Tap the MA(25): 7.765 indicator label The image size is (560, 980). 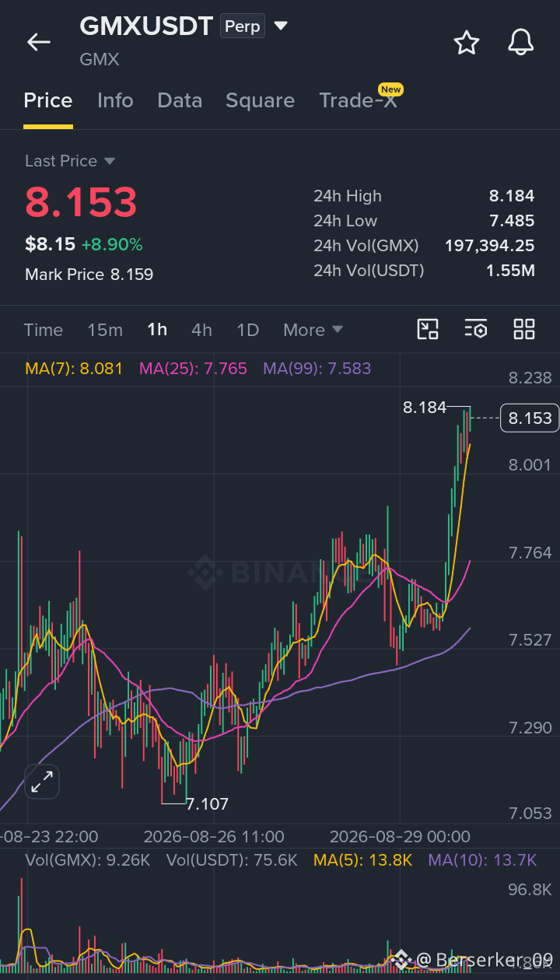[193, 368]
